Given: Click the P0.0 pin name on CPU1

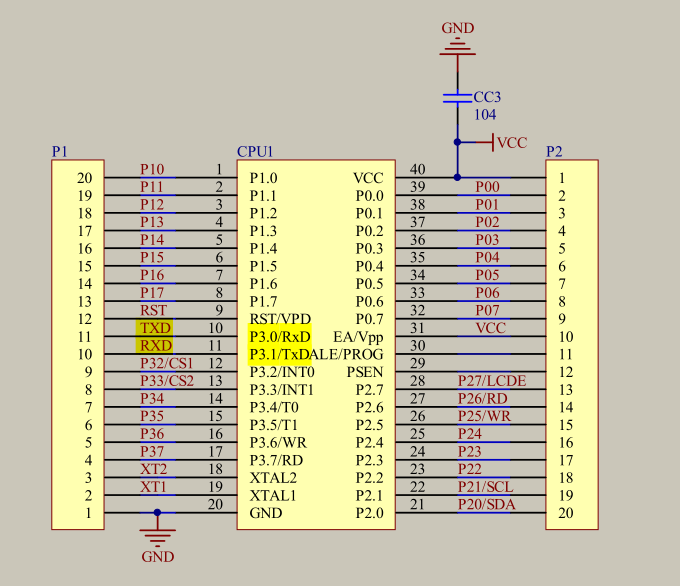Looking at the screenshot, I should [370, 196].
